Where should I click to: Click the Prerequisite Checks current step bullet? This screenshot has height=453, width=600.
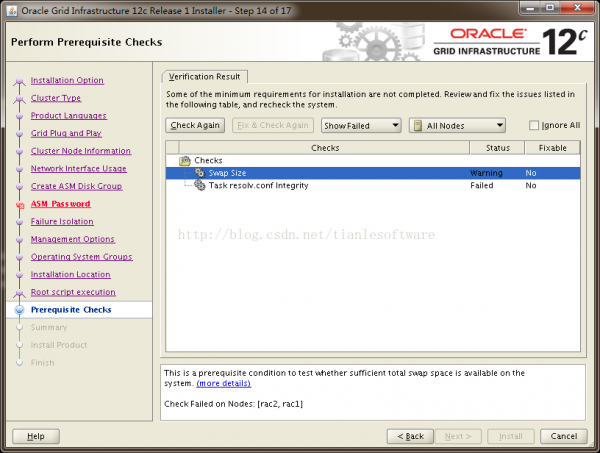[20, 310]
